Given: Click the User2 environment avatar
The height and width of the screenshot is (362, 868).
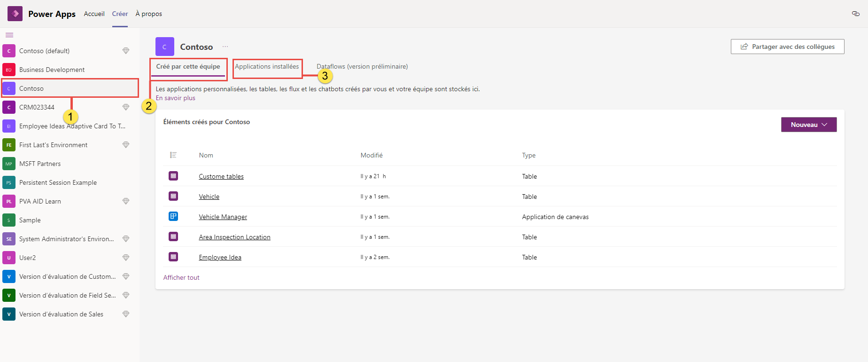Looking at the screenshot, I should click(x=9, y=258).
